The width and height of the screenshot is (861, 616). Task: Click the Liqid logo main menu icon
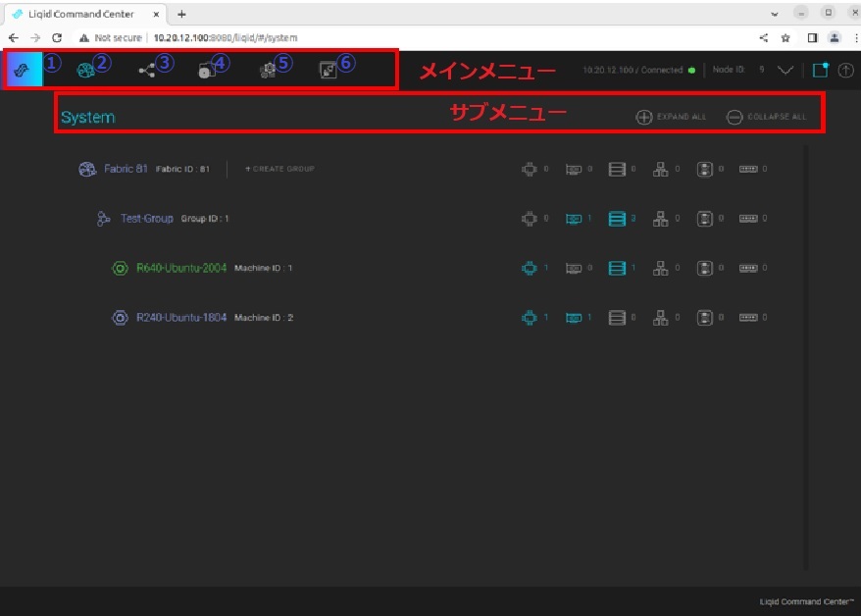[24, 70]
